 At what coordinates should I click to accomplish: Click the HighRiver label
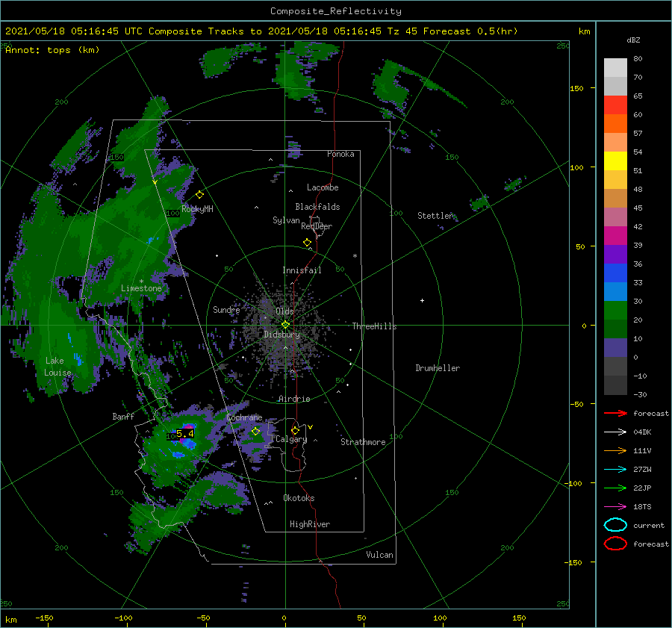click(x=310, y=524)
